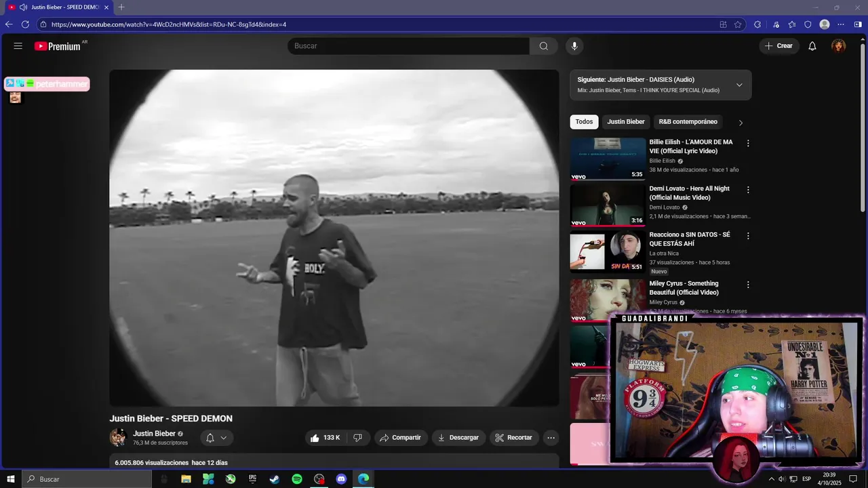Close the Justin Bieber SPEED DEMON tab
868x488 pixels.
pyautogui.click(x=106, y=7)
